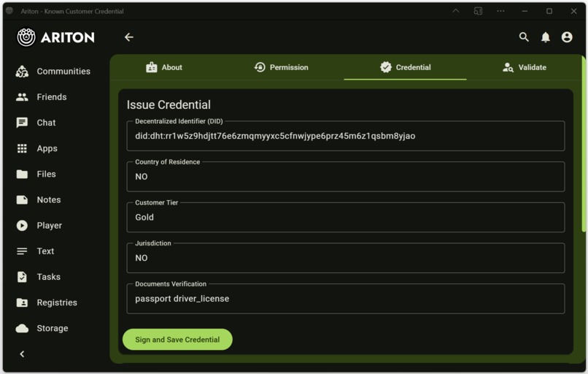Click the 'Registries' label in the sidebar
Image resolution: width=588 pixels, height=374 pixels.
click(x=57, y=302)
